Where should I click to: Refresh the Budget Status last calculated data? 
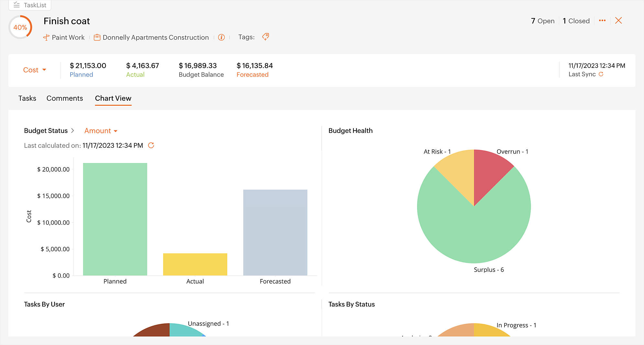point(151,146)
